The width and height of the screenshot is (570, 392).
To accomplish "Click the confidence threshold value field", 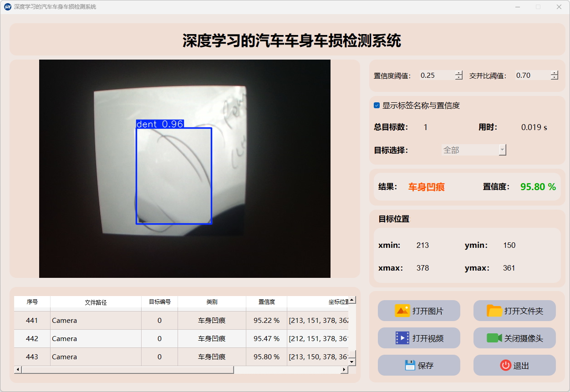I will point(436,75).
